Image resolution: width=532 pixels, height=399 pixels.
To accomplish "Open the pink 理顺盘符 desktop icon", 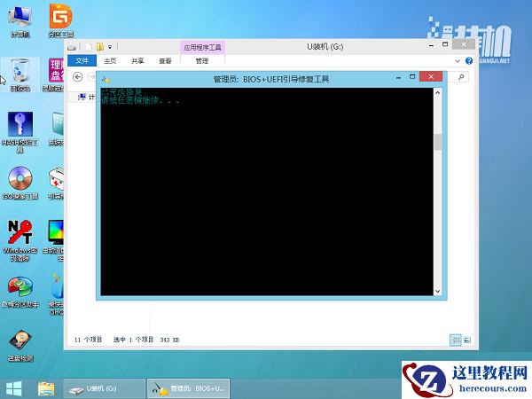I will [53, 74].
